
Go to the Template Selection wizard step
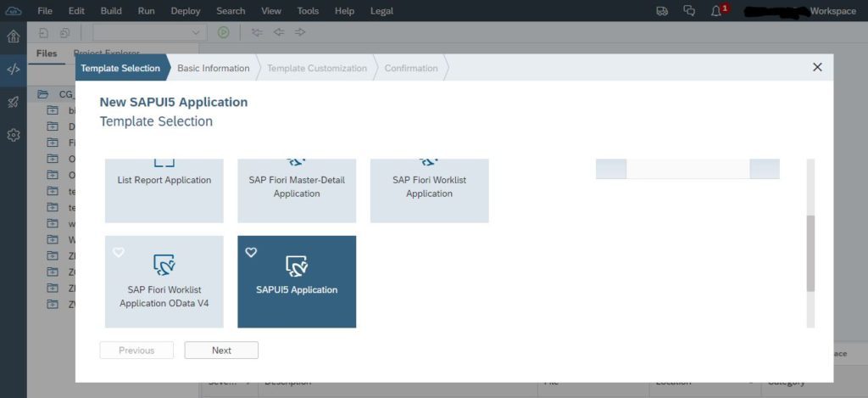[120, 68]
